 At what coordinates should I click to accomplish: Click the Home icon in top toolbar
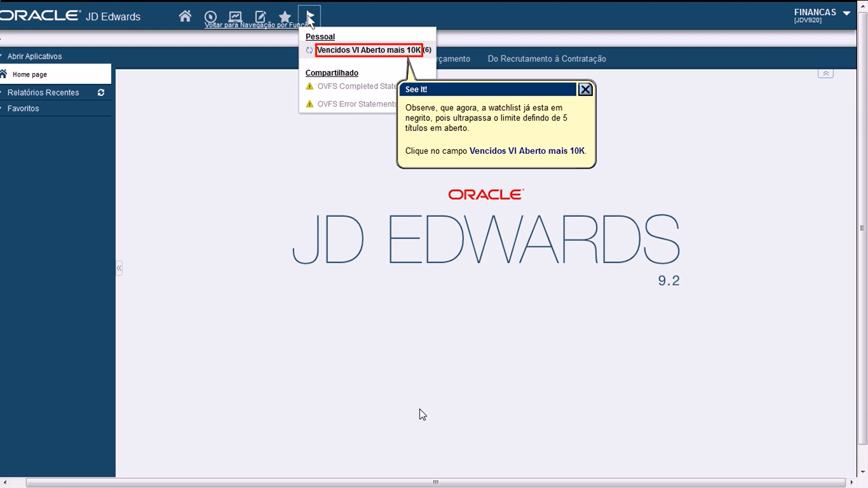[185, 16]
